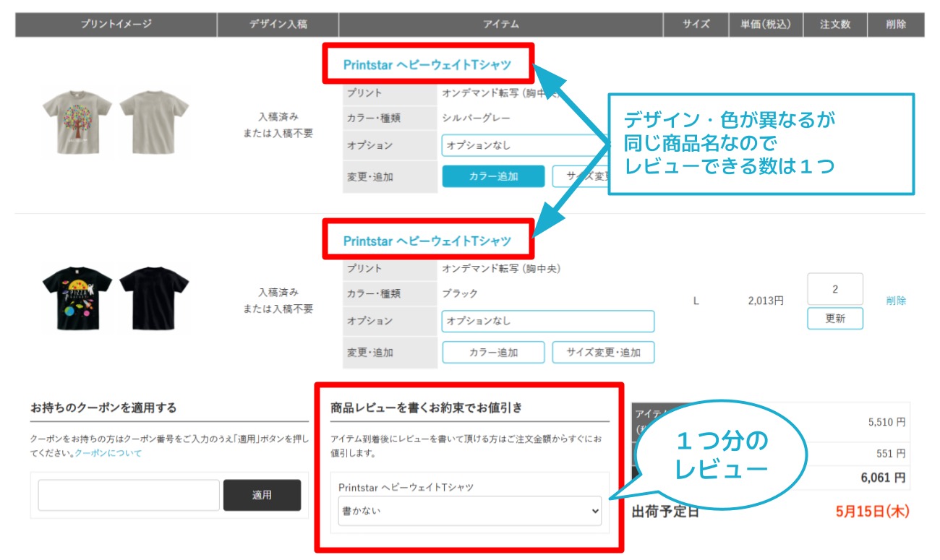This screenshot has width=940, height=560.
Task: Click シルバーグレー color value text
Action: click(477, 118)
